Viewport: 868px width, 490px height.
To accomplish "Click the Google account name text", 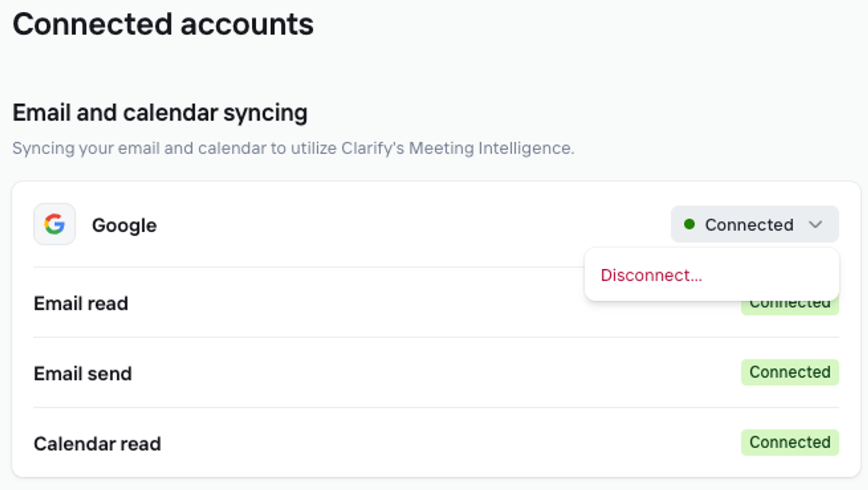I will [125, 225].
